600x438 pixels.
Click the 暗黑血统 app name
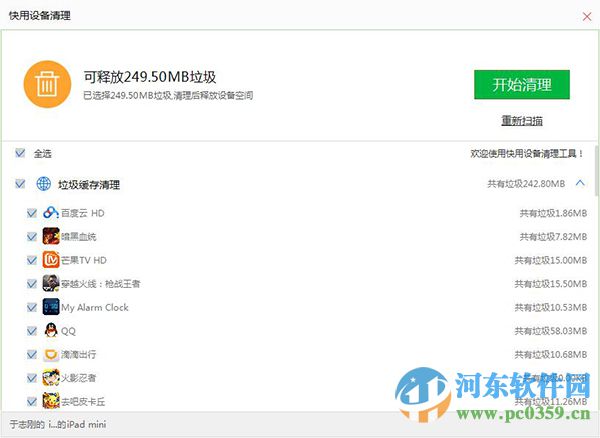78,237
